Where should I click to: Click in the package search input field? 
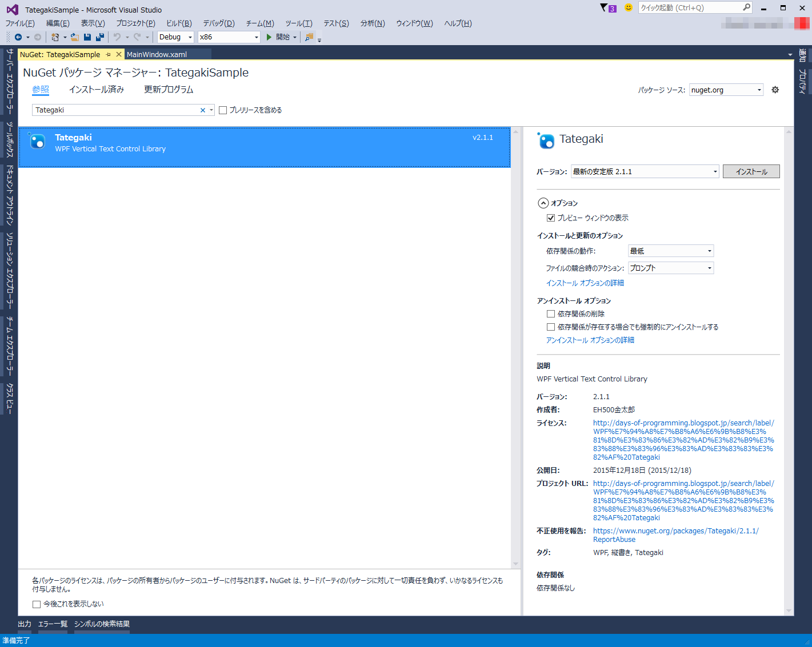(x=115, y=110)
